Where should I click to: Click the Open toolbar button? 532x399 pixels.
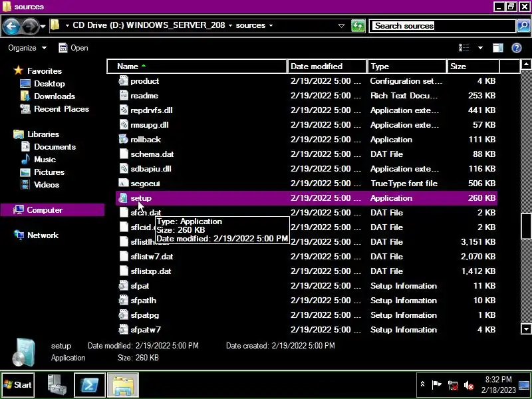tap(73, 48)
